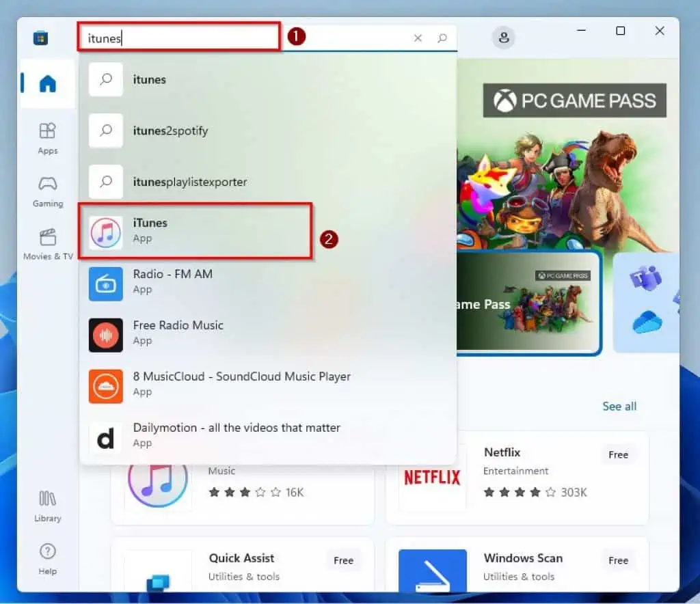Click the Dailymotion 'd' icon
Viewport: 700px width, 604px height.
(106, 437)
